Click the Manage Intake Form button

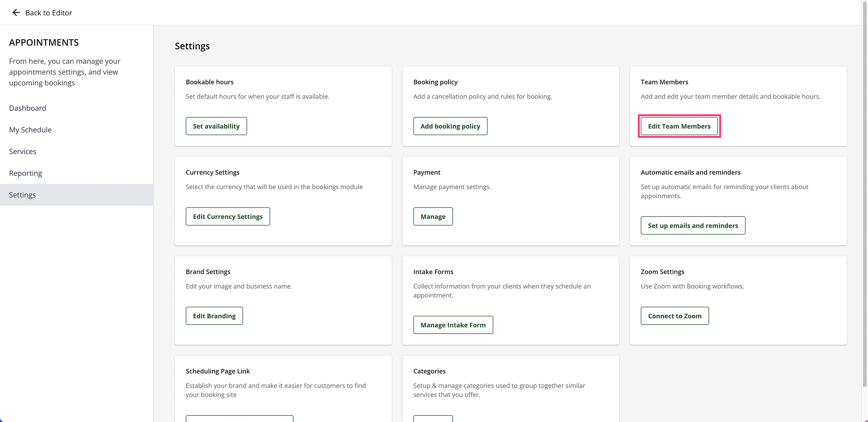click(x=453, y=325)
